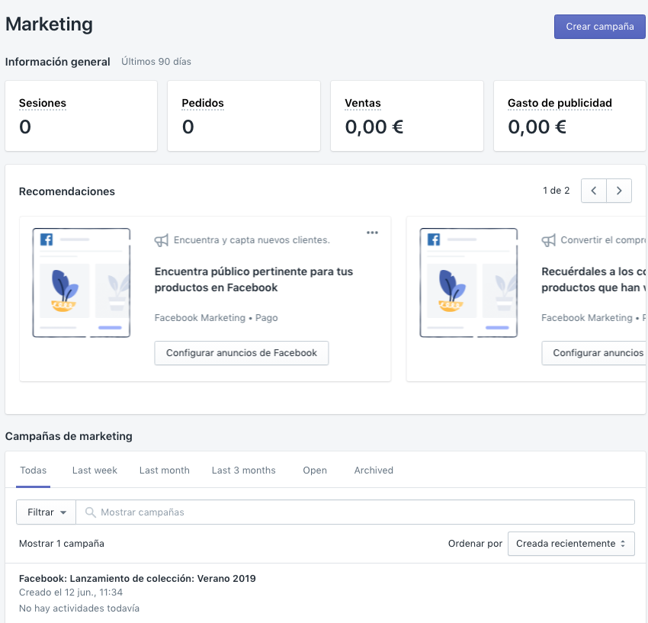This screenshot has height=623, width=648.
Task: Open the Filtrar dropdown
Action: pos(46,512)
